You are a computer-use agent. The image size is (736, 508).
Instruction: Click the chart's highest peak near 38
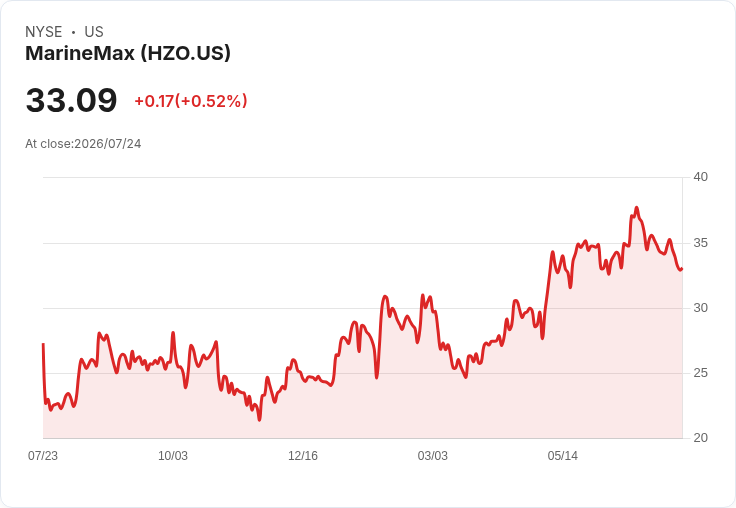coord(637,207)
